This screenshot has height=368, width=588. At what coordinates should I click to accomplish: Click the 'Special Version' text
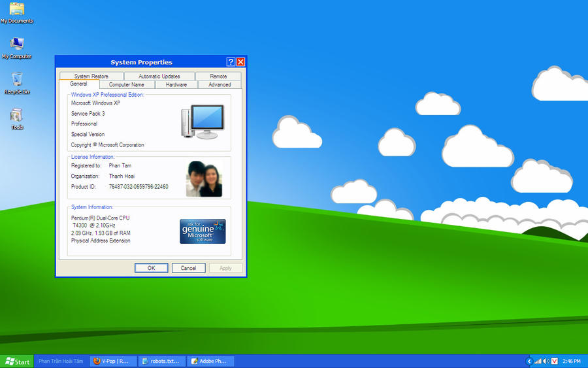click(88, 134)
